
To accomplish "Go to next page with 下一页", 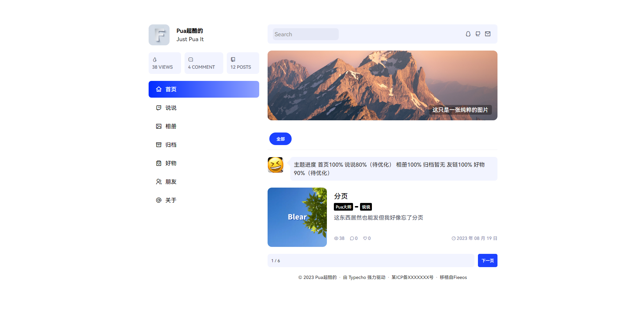I will 487,261.
